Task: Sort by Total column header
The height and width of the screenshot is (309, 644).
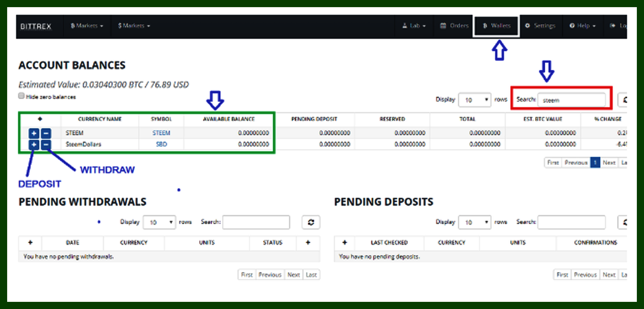Action: coord(468,119)
